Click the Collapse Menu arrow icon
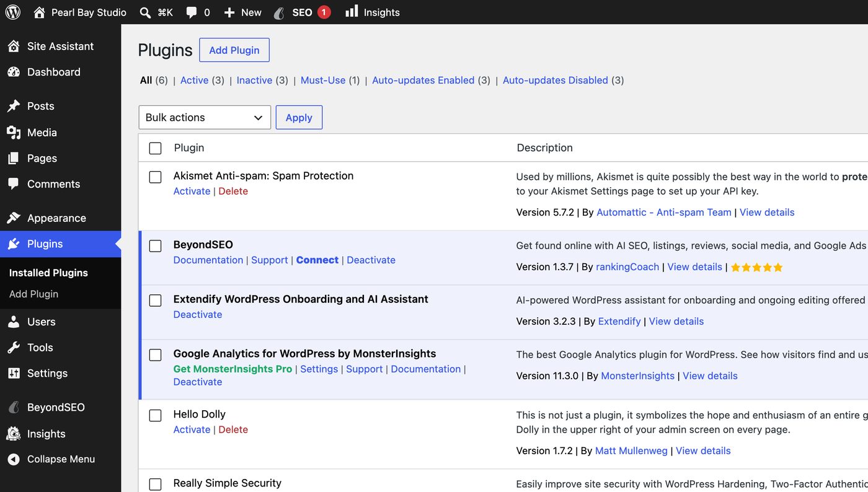868x492 pixels. click(14, 459)
